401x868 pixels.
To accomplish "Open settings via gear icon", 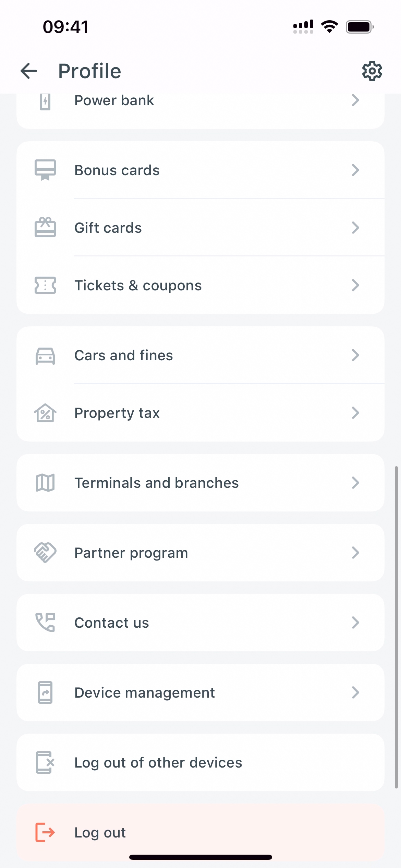I will 372,71.
